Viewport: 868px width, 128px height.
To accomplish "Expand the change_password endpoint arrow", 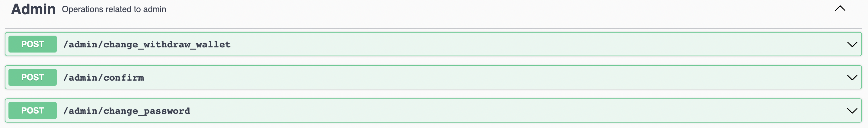I will pos(852,111).
